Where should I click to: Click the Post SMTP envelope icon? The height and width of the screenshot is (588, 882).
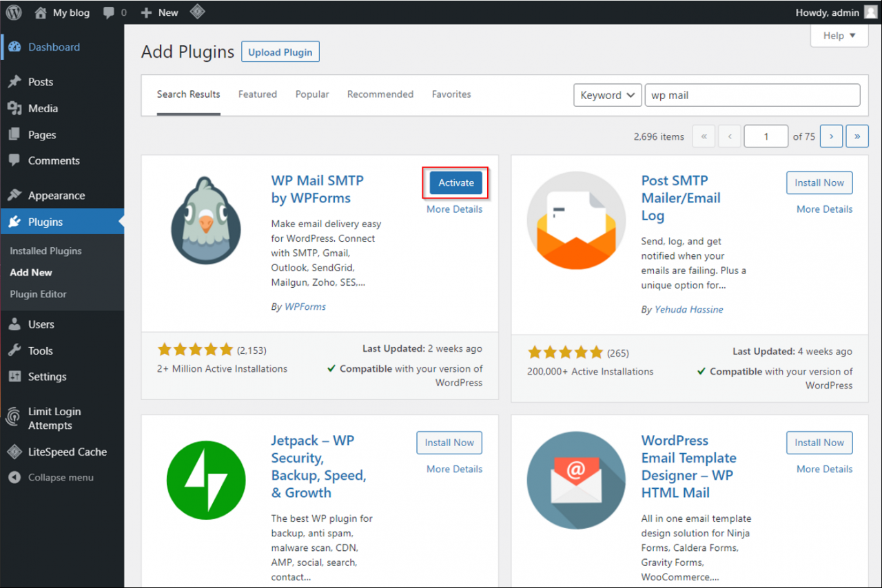point(576,220)
